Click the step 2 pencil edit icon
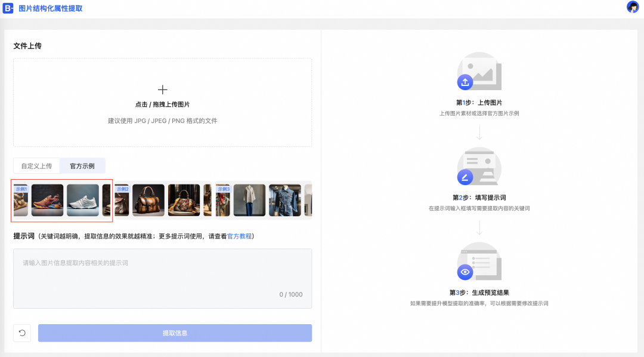Viewport: 644px width, 357px height. (x=465, y=177)
